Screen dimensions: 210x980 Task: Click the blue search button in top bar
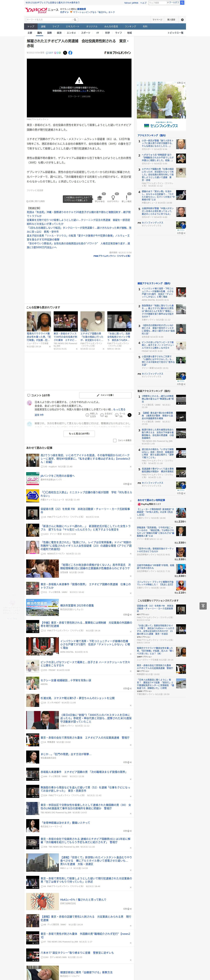[x=182, y=3]
